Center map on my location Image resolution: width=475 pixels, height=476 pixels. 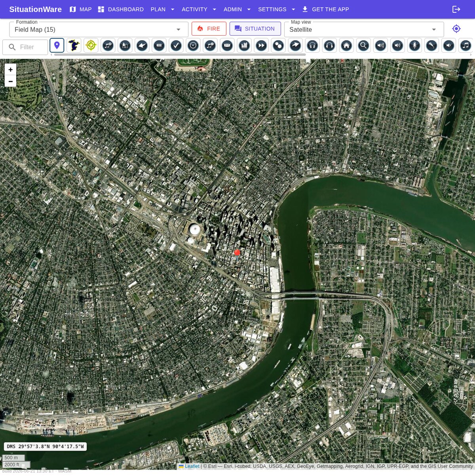tap(456, 29)
